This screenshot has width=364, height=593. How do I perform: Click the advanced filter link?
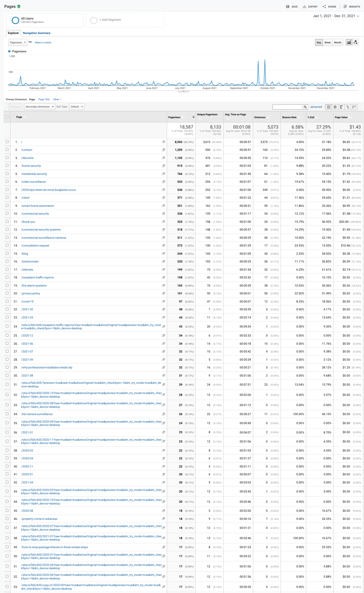[316, 107]
